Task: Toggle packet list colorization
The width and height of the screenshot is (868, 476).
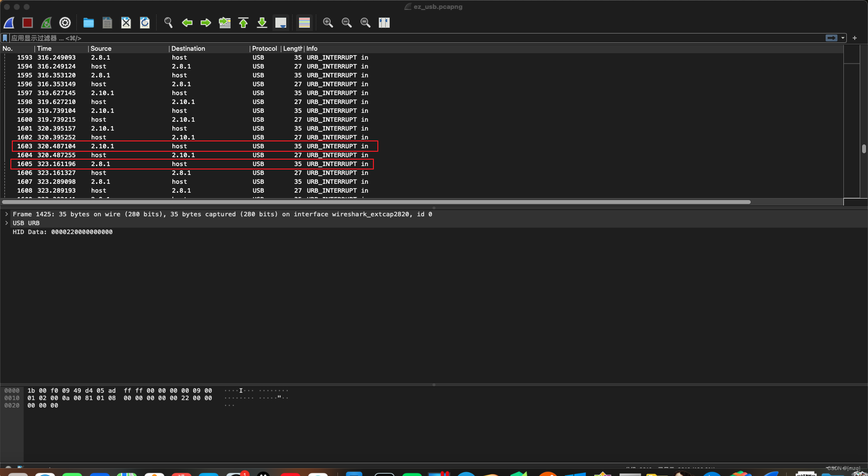Action: tap(304, 23)
